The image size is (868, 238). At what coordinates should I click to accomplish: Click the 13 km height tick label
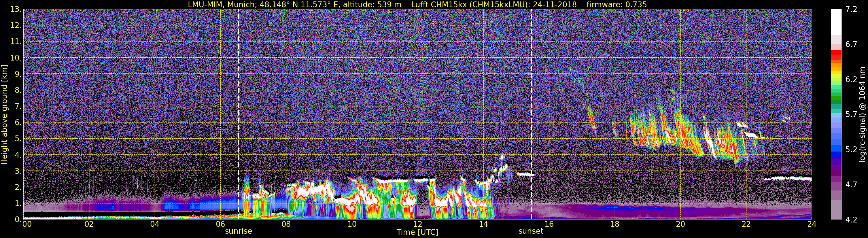pos(16,9)
